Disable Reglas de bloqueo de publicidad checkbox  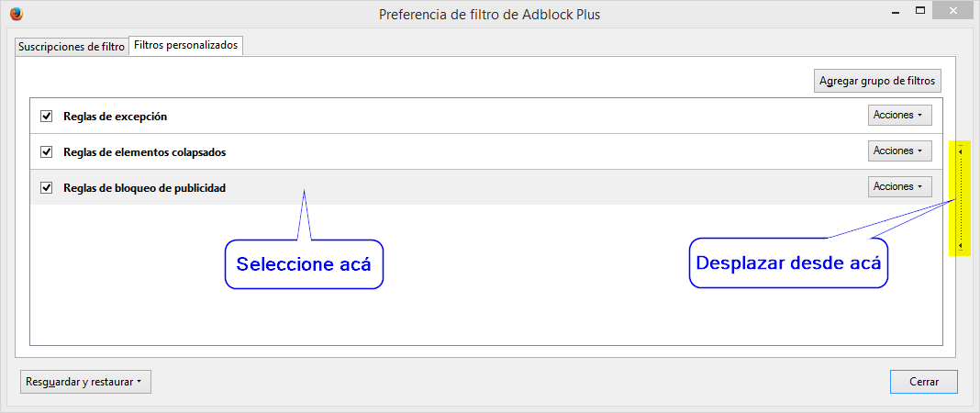[46, 187]
